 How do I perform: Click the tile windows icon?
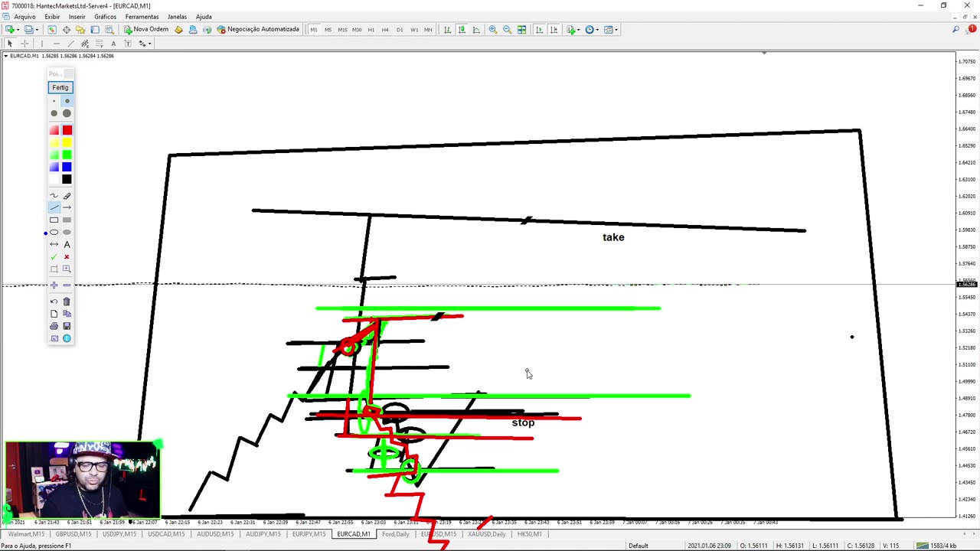pos(521,30)
